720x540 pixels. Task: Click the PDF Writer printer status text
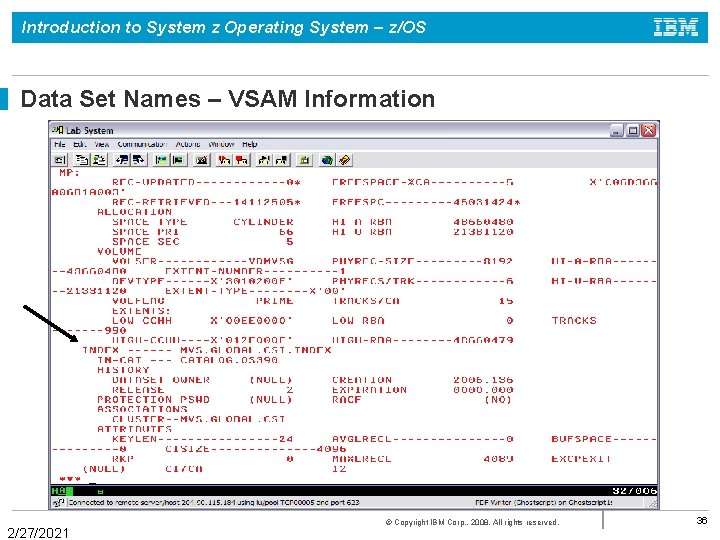(x=544, y=502)
